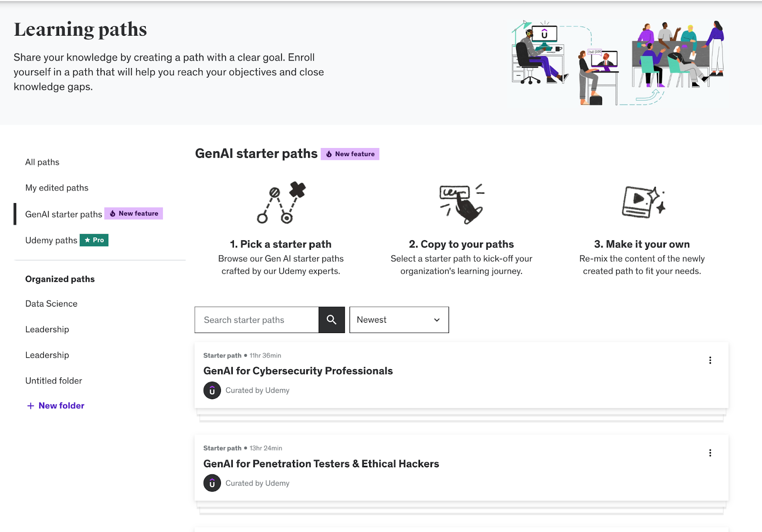The width and height of the screenshot is (762, 532).
Task: Open the Untitled folder
Action: pos(54,381)
